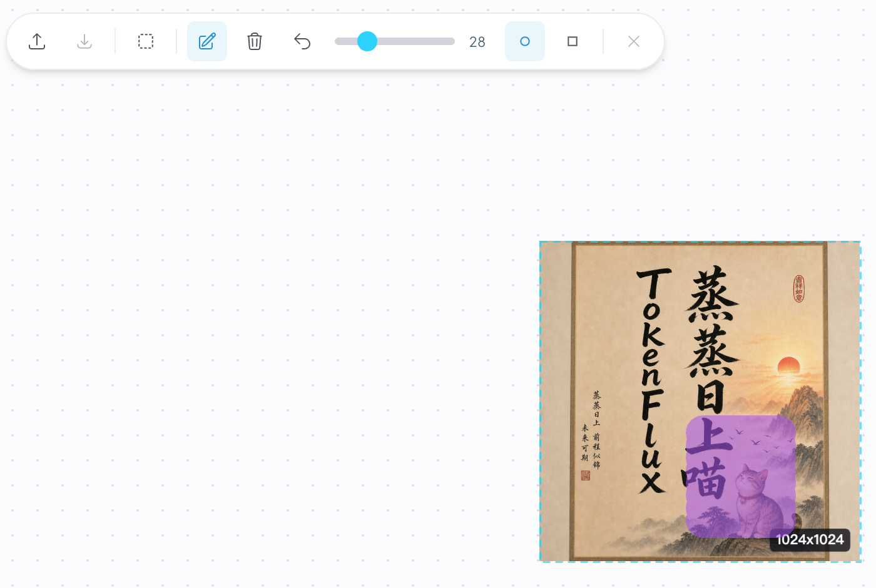The width and height of the screenshot is (876, 588).
Task: Click the purple mask over the cat
Action: (x=741, y=477)
